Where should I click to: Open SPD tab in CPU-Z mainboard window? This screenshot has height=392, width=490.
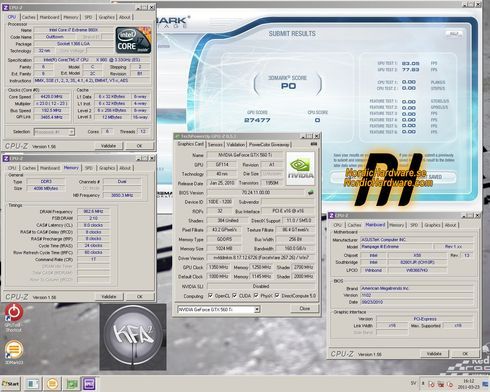coord(414,225)
